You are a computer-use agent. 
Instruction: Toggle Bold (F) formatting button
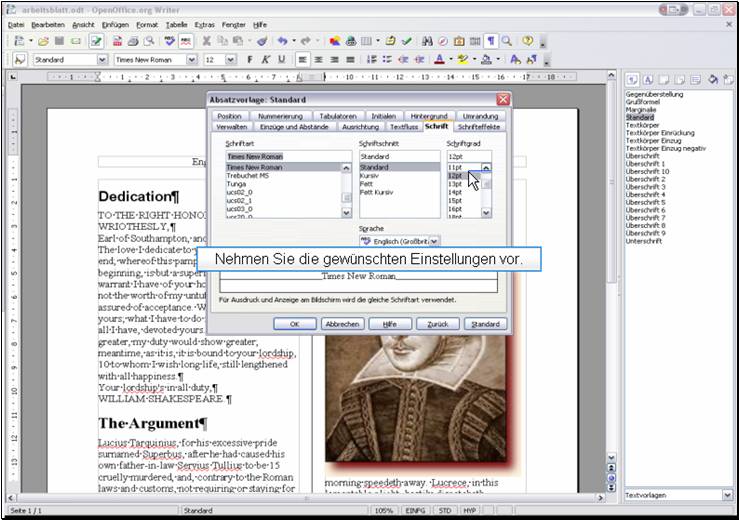coord(249,60)
